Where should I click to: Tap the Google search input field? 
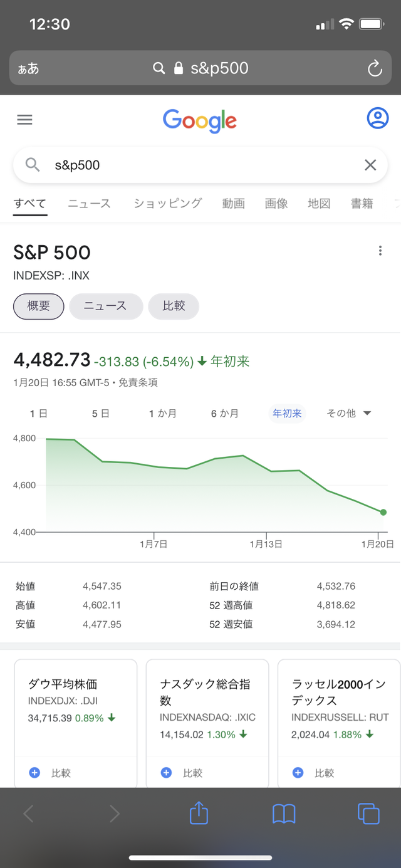tap(200, 165)
